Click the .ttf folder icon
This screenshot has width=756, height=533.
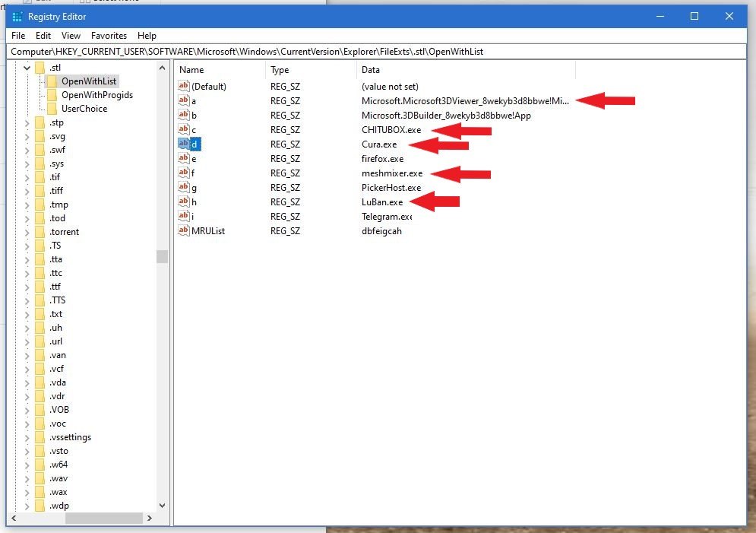[40, 287]
